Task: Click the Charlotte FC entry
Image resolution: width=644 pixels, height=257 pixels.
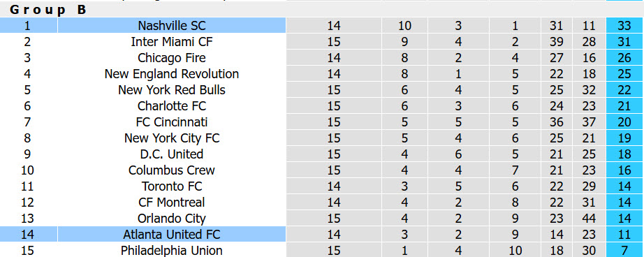Action: coord(172,105)
